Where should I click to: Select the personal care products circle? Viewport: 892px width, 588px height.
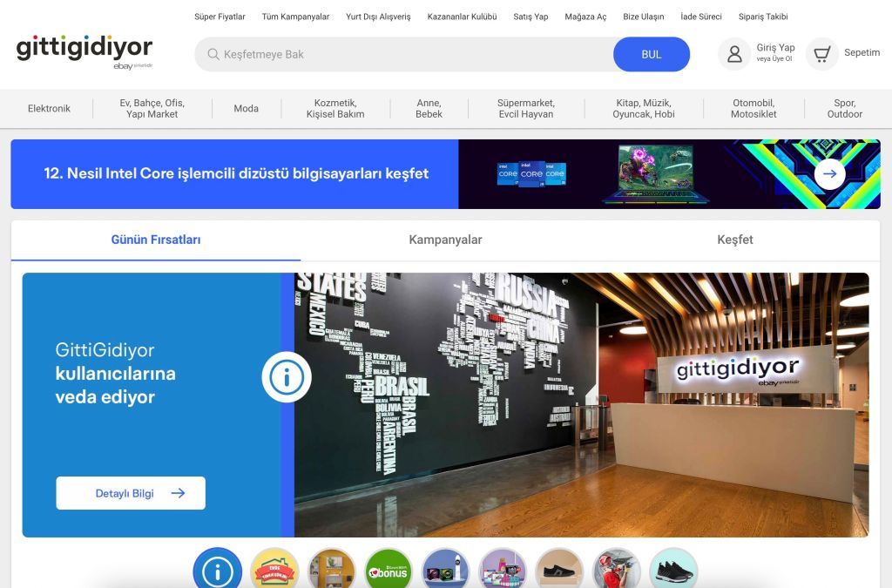[445, 569]
